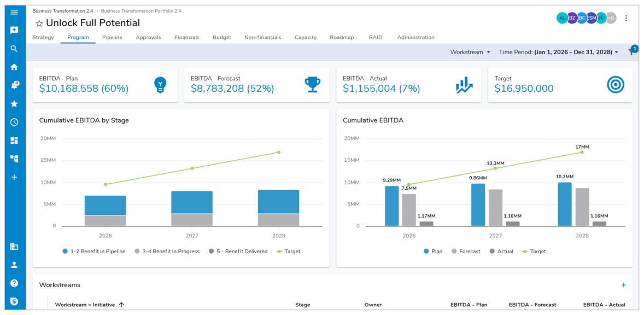Expand the Workstream dropdown
644x315 pixels.
pyautogui.click(x=470, y=52)
